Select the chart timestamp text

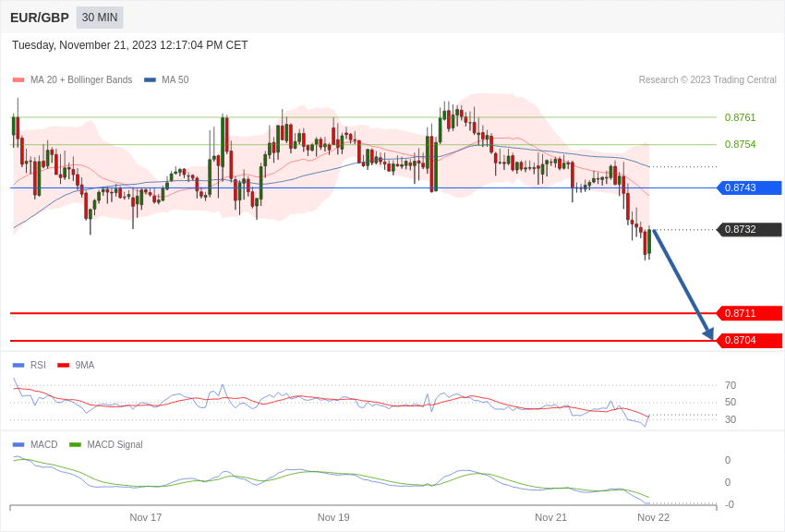coord(129,45)
